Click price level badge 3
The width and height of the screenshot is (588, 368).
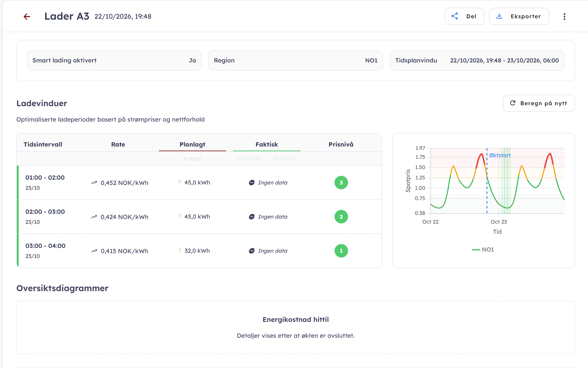point(341,183)
